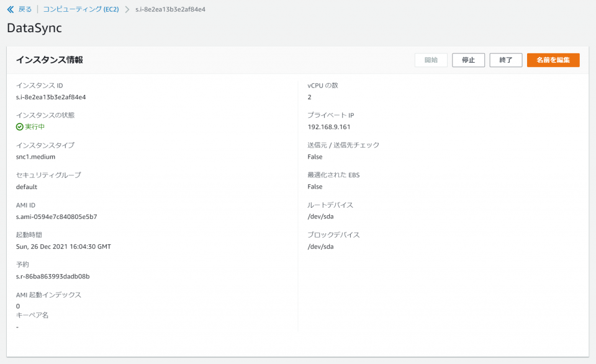Click the disabled 開始 button
Viewport: 596px width, 364px height.
coord(431,60)
